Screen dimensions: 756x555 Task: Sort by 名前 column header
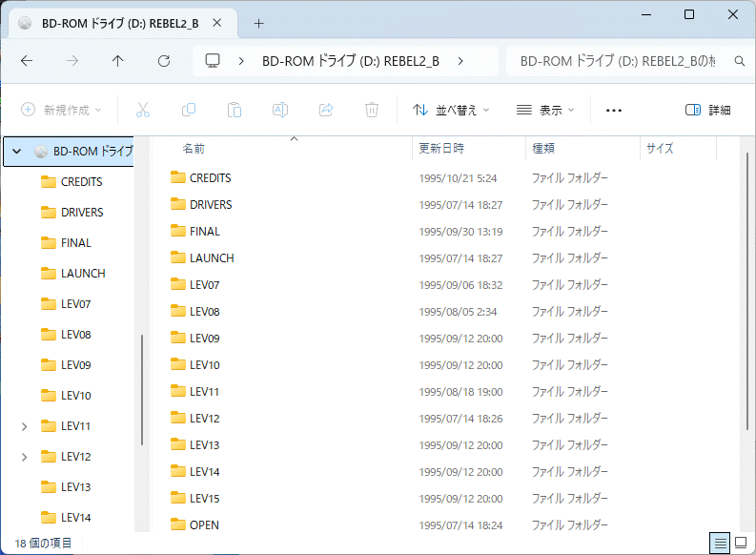click(x=194, y=149)
